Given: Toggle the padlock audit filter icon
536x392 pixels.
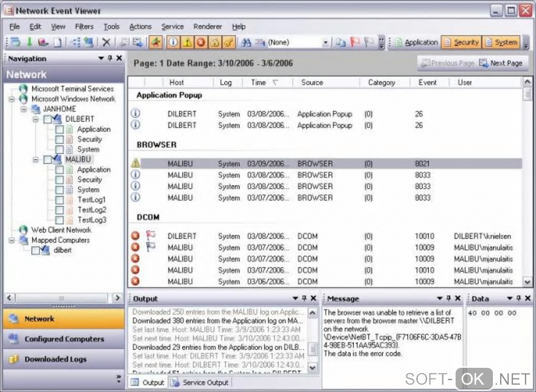Looking at the screenshot, I should click(215, 43).
